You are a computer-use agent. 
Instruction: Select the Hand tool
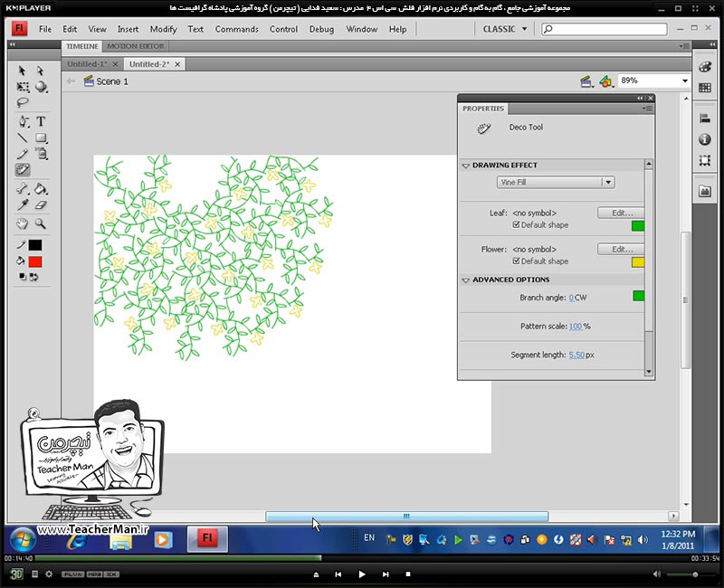pos(22,223)
